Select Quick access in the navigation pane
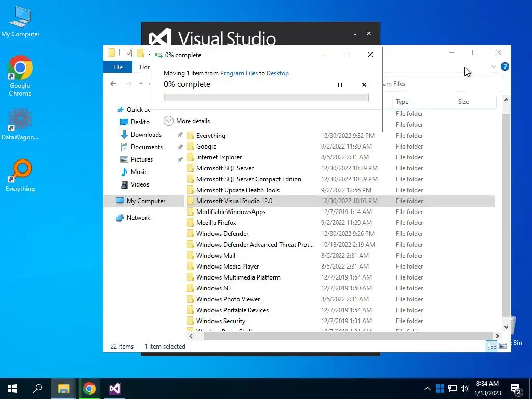 (134, 110)
